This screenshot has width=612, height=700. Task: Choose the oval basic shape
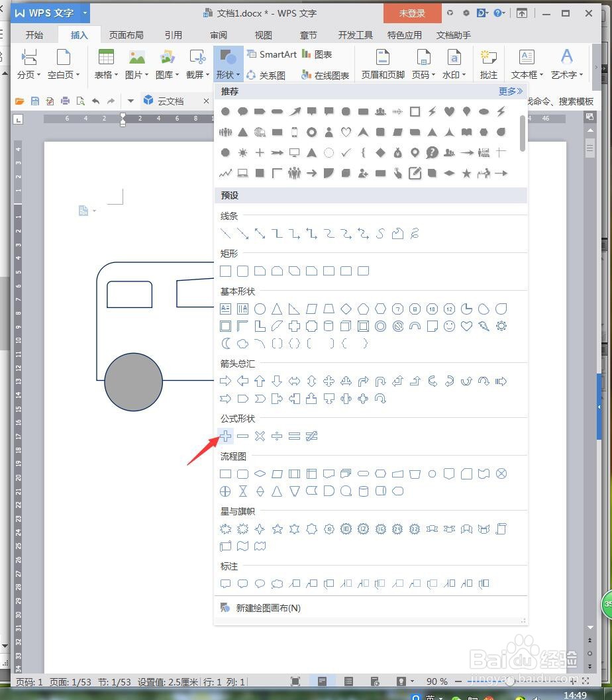[260, 309]
